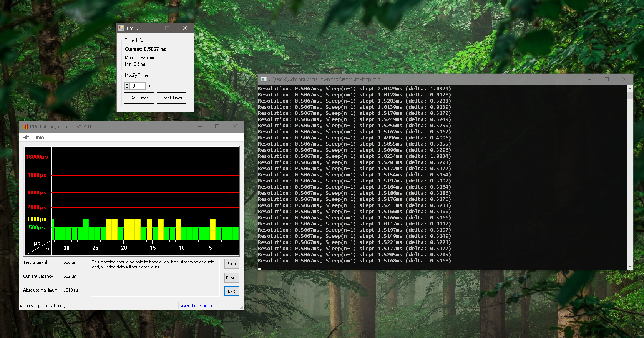Minimize the MeasureSleep.exe console window
Image resolution: width=644 pixels, height=338 pixels.
(x=589, y=79)
